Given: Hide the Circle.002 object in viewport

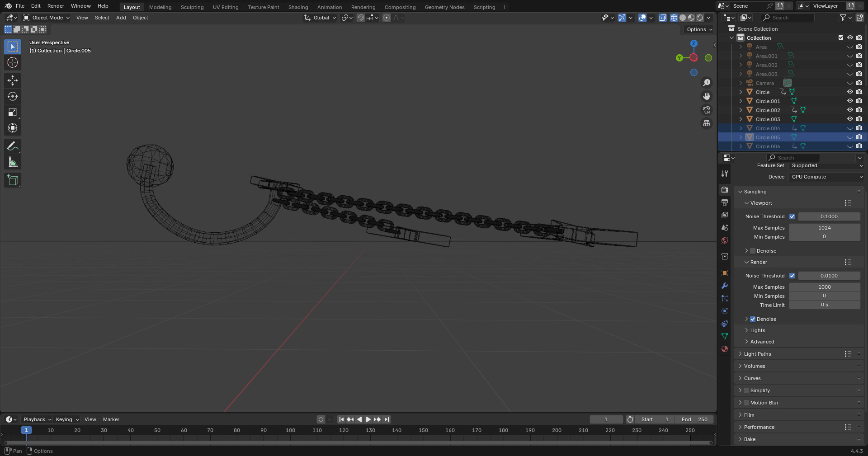Looking at the screenshot, I should point(850,110).
